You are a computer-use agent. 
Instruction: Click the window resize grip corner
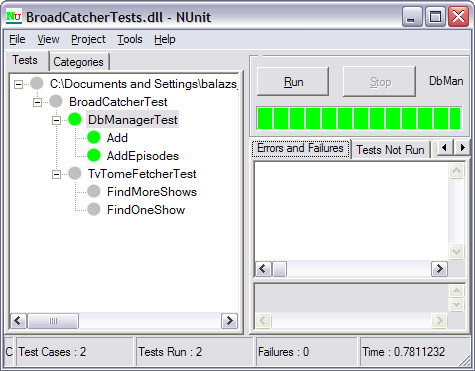(464, 361)
